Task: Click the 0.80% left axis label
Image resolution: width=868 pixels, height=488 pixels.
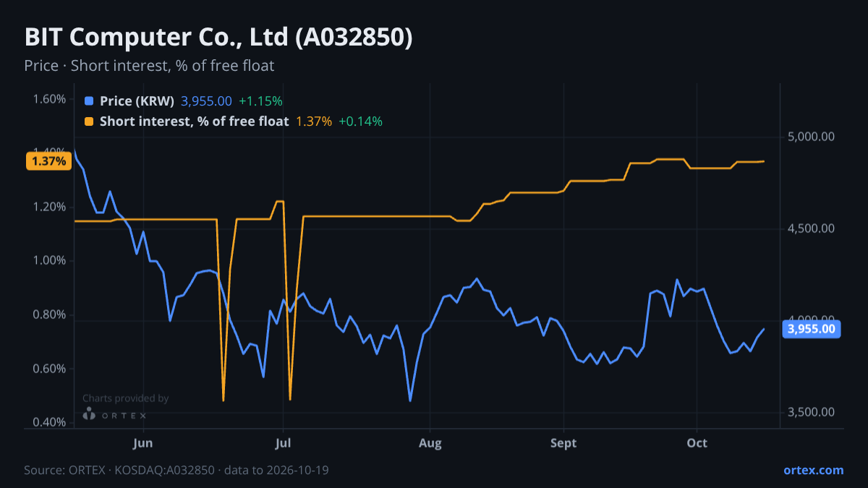Action: 49,315
